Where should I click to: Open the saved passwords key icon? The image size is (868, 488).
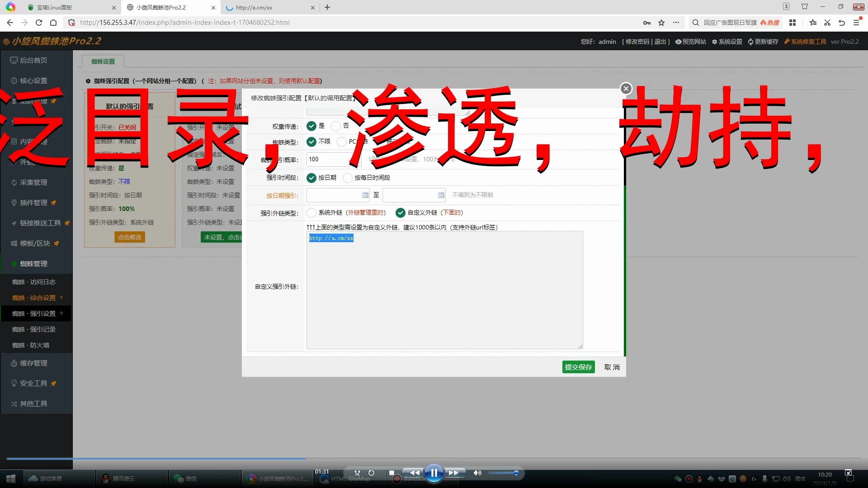coord(647,23)
